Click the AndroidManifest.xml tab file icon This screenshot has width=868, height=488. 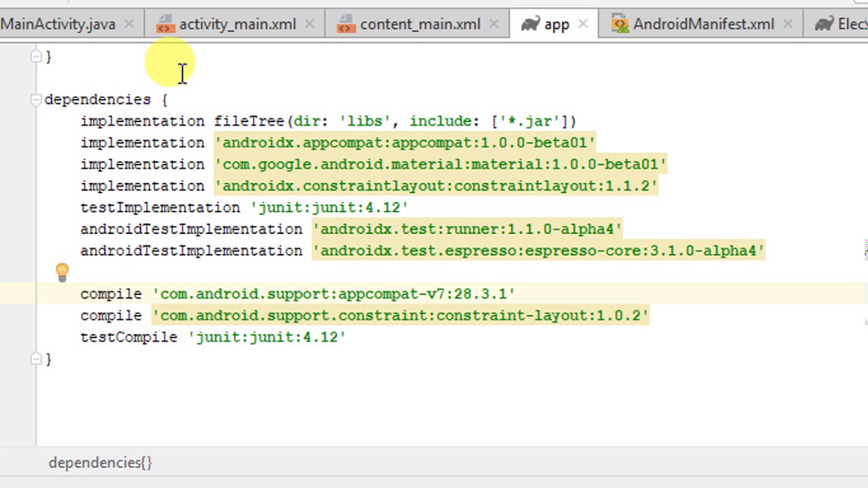(x=619, y=24)
